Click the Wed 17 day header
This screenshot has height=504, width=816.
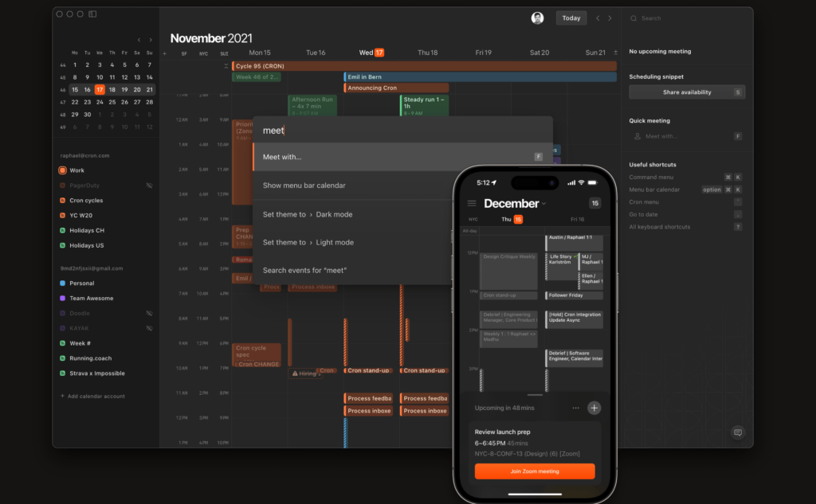pos(371,53)
